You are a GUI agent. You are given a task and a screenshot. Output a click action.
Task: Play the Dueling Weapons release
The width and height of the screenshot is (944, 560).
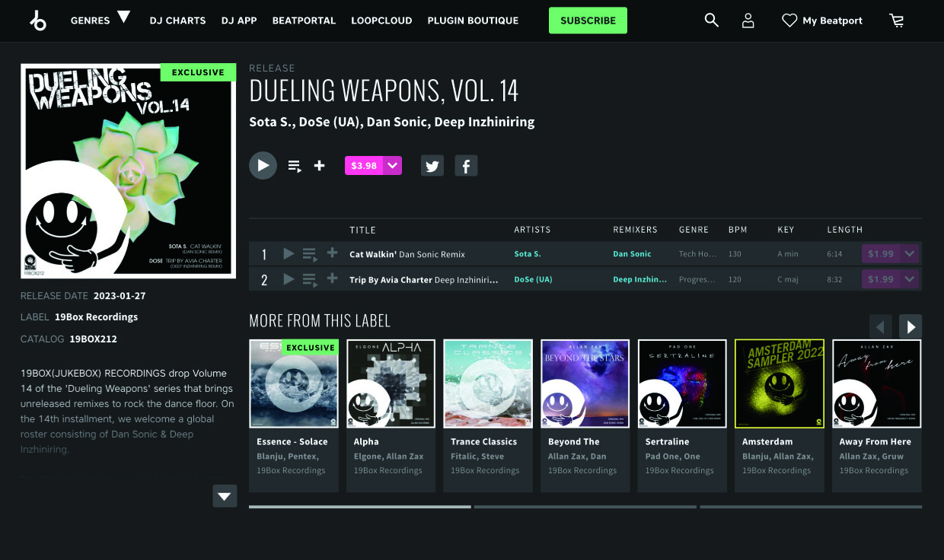(263, 165)
